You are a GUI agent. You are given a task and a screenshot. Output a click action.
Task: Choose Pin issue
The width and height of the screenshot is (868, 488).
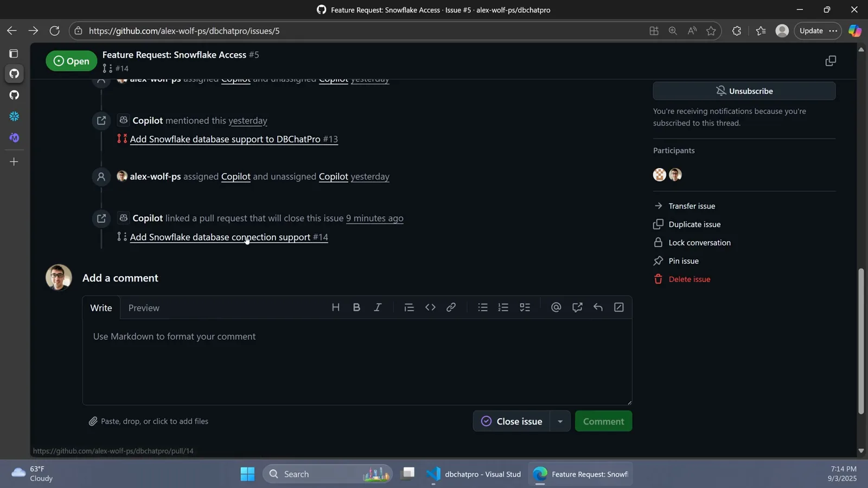684,261
